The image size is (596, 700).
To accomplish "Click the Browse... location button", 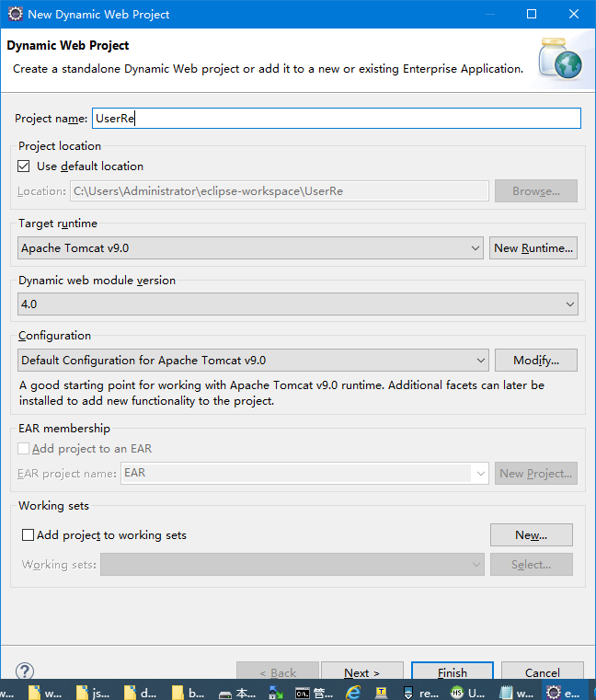I will [x=536, y=191].
